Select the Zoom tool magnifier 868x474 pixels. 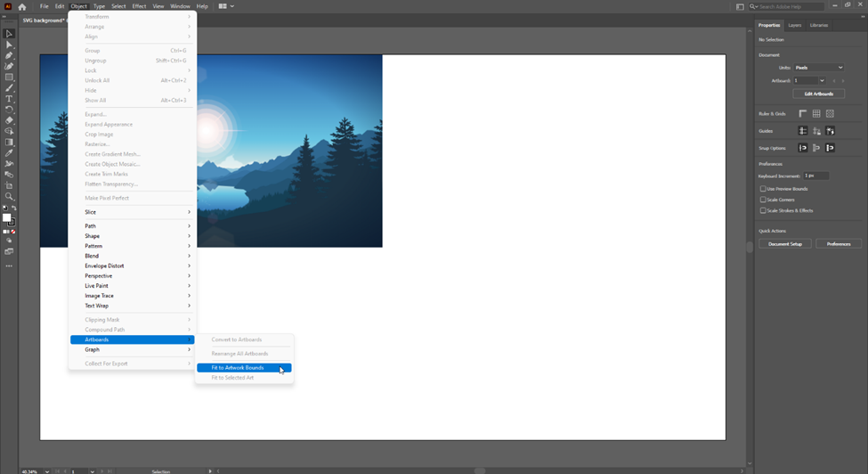click(9, 197)
